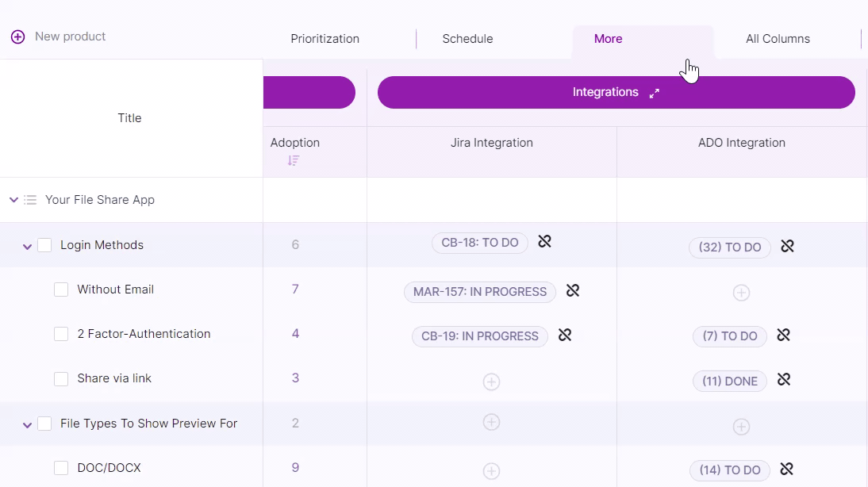Check the Login Methods checkbox
Screen dimensions: 868x487
44,245
